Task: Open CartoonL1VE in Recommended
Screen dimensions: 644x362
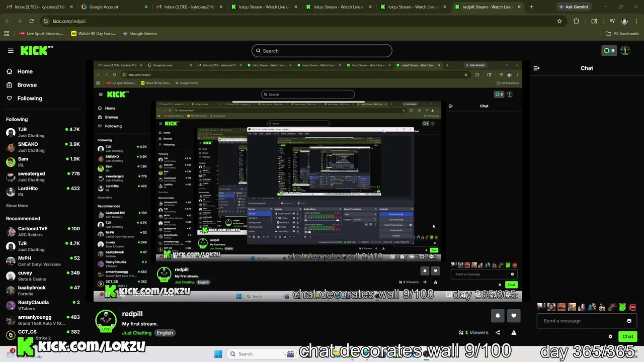Action: 43,231
